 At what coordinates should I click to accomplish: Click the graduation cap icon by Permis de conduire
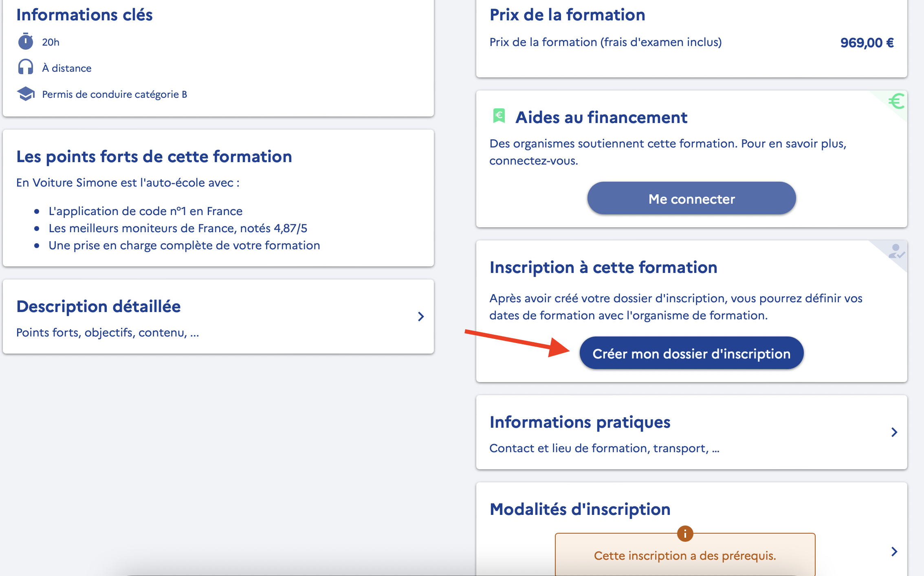click(26, 94)
